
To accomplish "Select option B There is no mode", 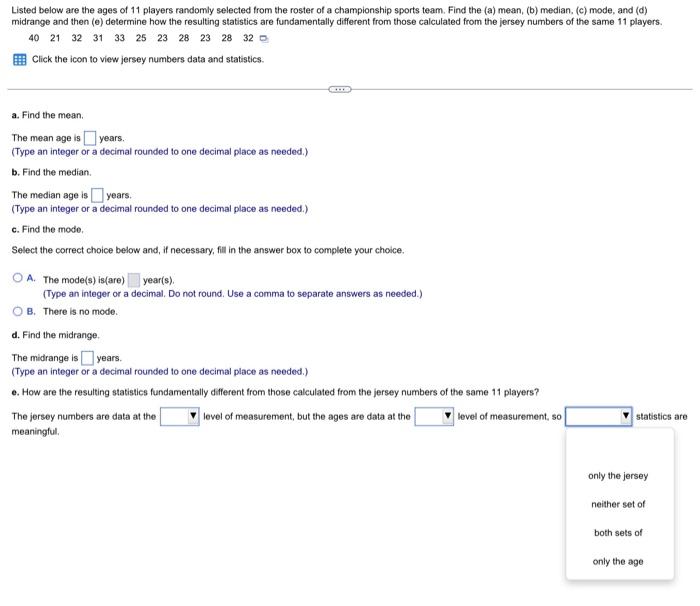I will coord(17,311).
